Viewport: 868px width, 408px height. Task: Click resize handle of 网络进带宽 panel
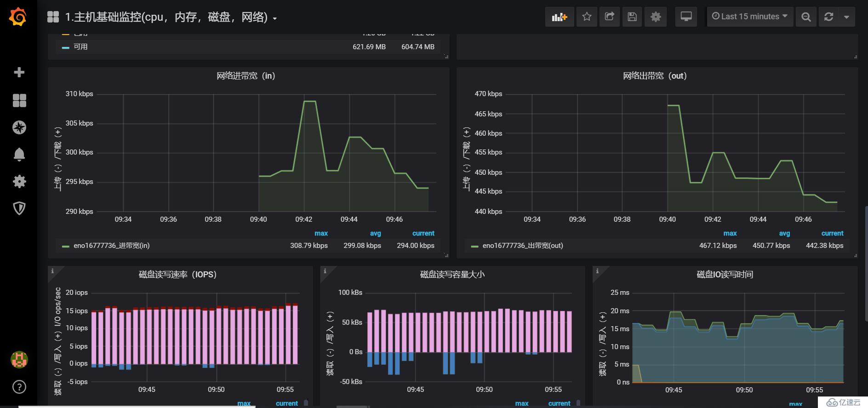[x=446, y=255]
